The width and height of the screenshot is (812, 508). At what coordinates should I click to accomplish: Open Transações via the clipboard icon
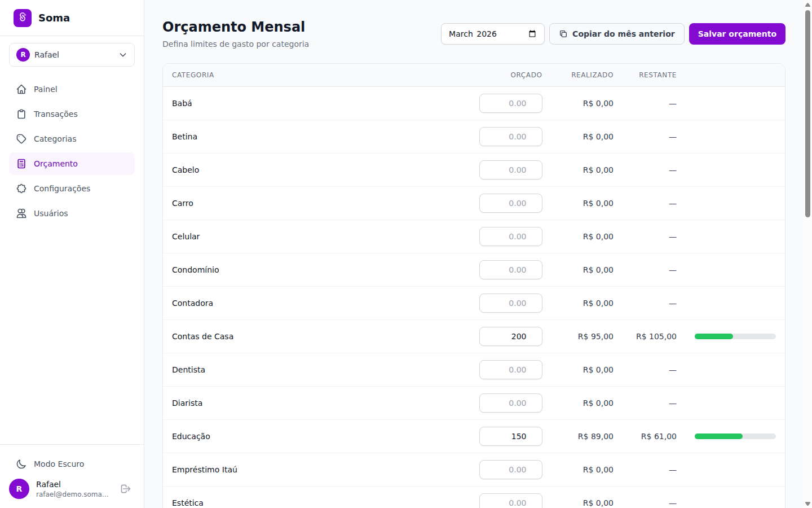pyautogui.click(x=21, y=113)
